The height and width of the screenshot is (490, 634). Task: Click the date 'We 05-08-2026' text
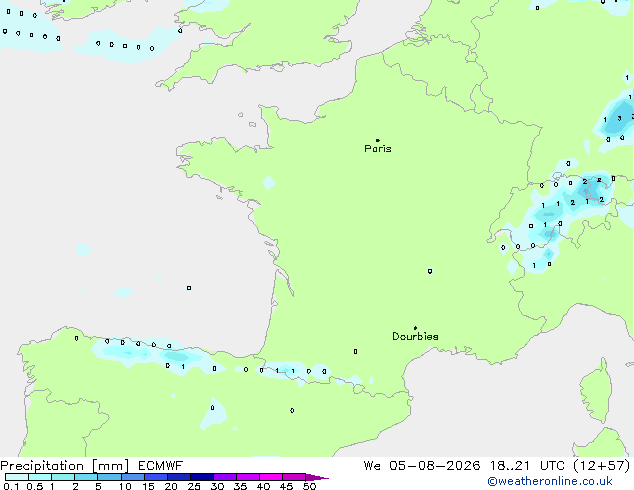click(x=422, y=466)
